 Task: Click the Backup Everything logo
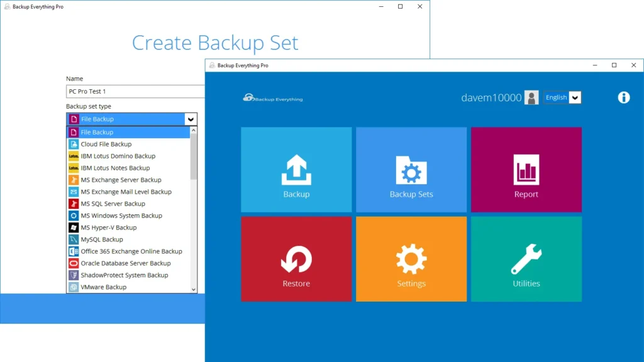[273, 98]
